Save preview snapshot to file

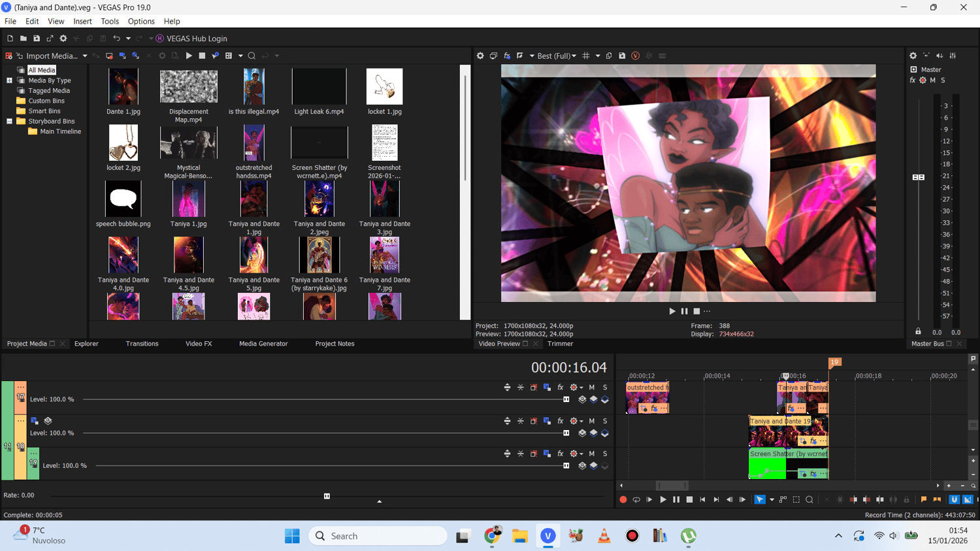click(x=622, y=56)
